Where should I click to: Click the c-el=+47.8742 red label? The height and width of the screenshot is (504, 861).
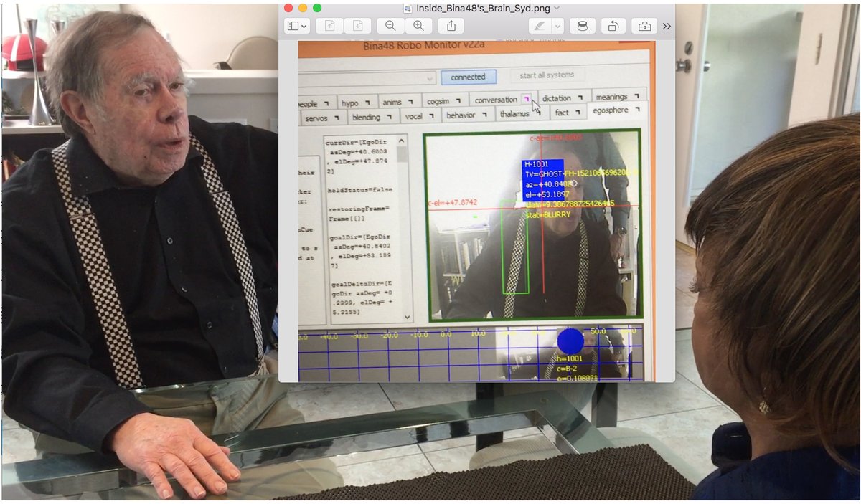click(x=453, y=203)
